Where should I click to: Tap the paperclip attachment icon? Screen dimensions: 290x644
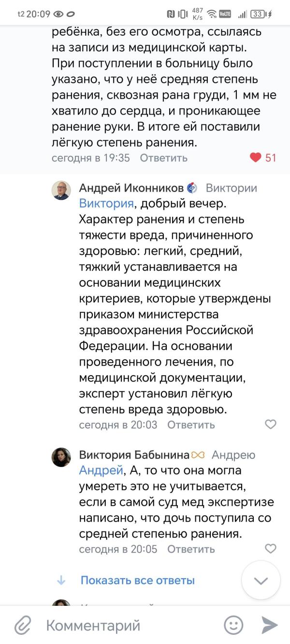pos(23,626)
